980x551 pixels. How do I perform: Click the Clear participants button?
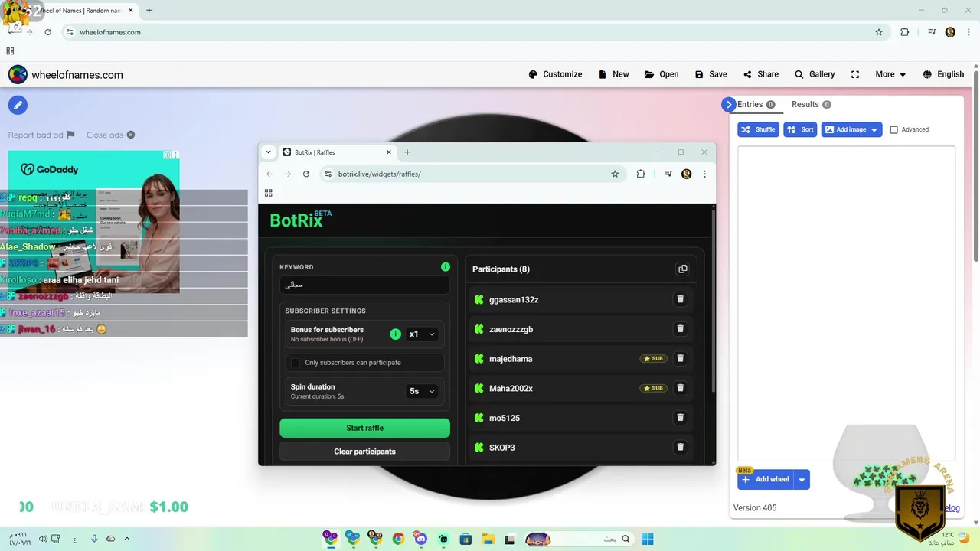(364, 452)
